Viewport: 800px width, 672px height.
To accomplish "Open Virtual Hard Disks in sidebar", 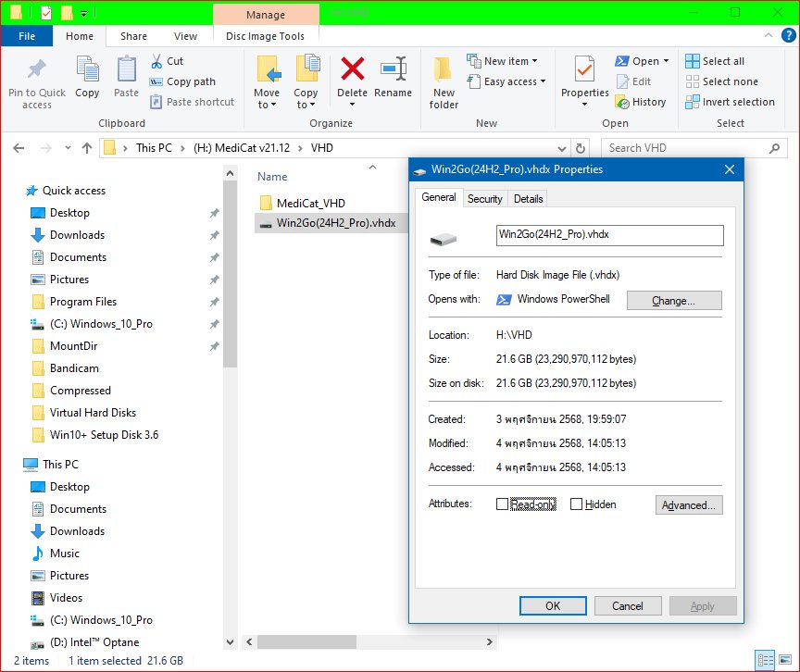I will point(93,413).
